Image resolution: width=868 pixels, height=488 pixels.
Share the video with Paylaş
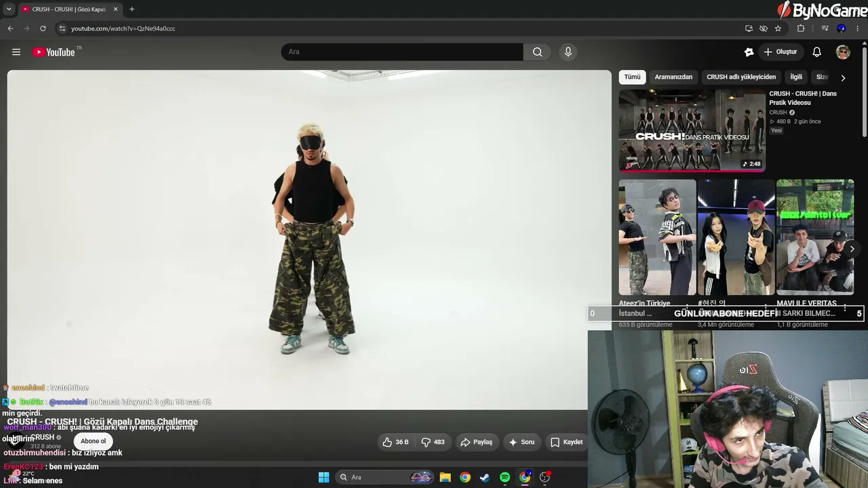pos(477,442)
